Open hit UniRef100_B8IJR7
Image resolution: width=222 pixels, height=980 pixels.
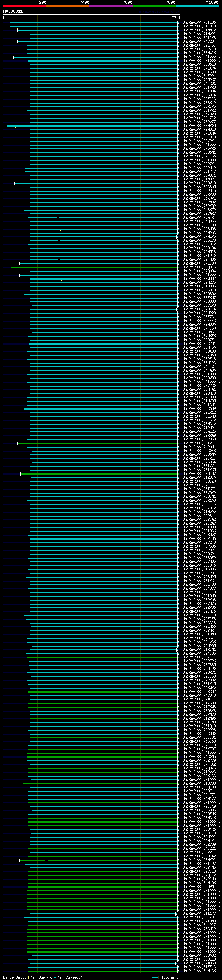click(x=199, y=864)
